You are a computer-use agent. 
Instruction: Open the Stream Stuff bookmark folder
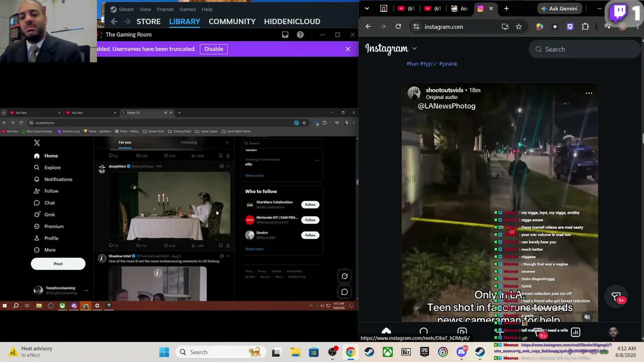(153, 131)
